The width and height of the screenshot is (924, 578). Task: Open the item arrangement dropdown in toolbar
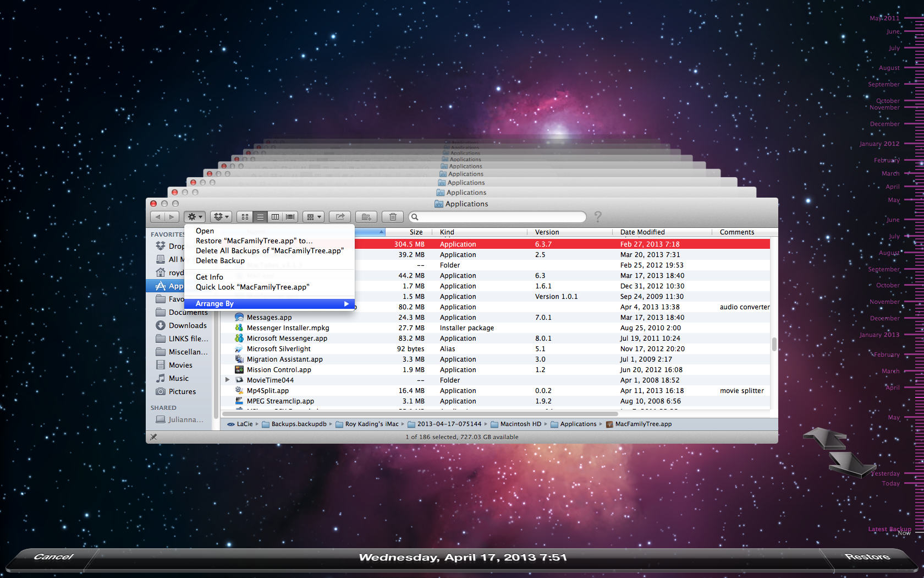(x=313, y=217)
